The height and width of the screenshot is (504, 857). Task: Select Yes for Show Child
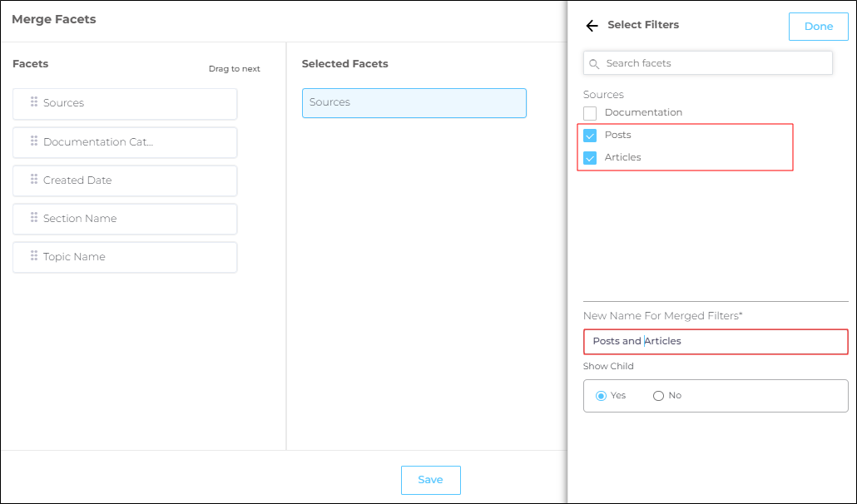[601, 396]
